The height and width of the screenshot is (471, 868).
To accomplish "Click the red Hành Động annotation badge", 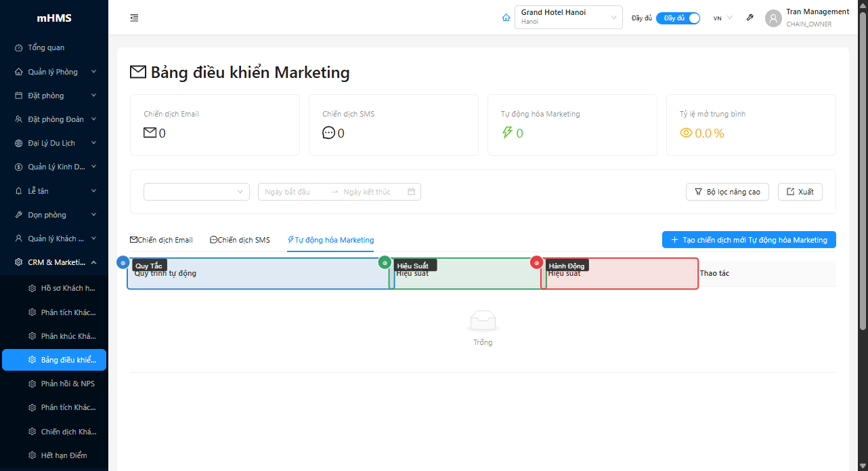I will (x=536, y=263).
